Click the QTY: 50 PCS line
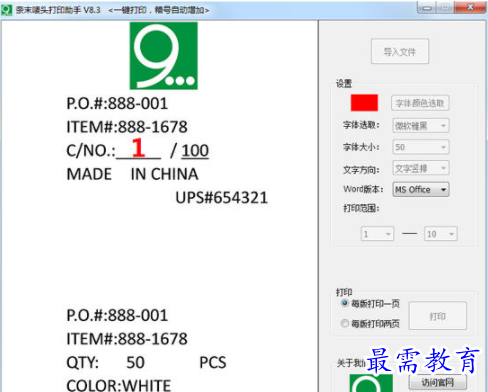488x392 pixels. click(x=146, y=363)
